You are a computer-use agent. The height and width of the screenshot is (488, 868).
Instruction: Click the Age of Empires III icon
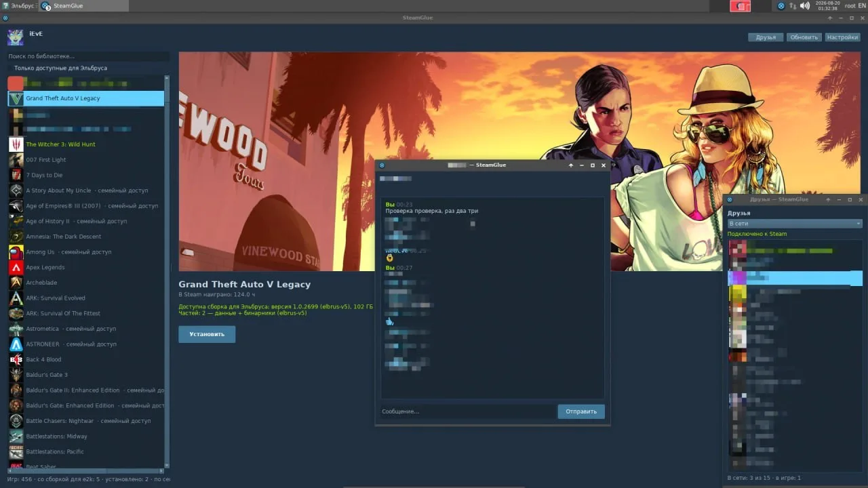tap(16, 206)
